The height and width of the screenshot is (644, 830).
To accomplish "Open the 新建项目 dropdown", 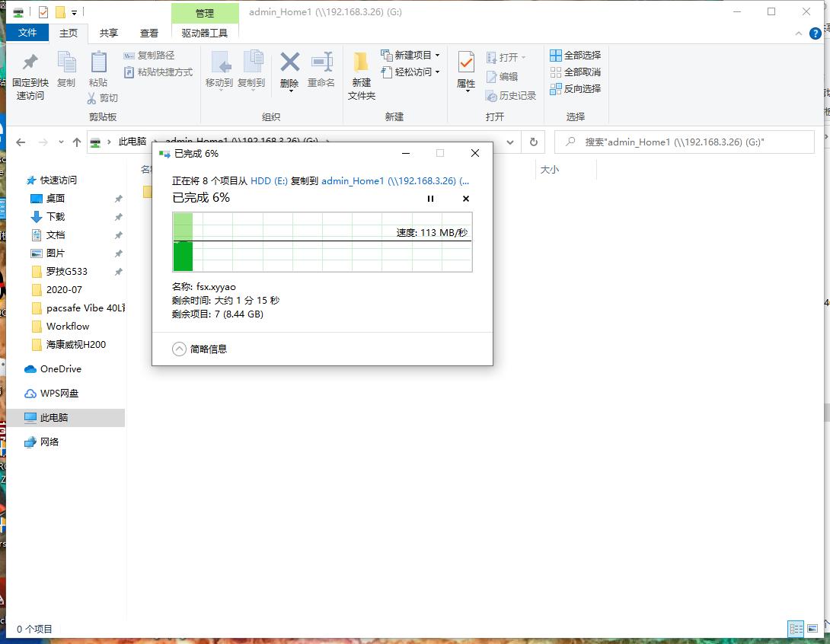I will [411, 55].
